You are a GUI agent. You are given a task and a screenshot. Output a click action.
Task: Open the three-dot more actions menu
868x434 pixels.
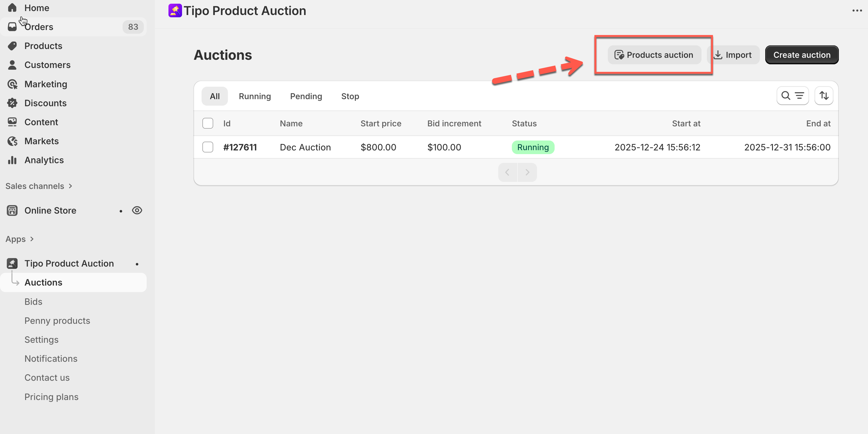click(x=857, y=11)
